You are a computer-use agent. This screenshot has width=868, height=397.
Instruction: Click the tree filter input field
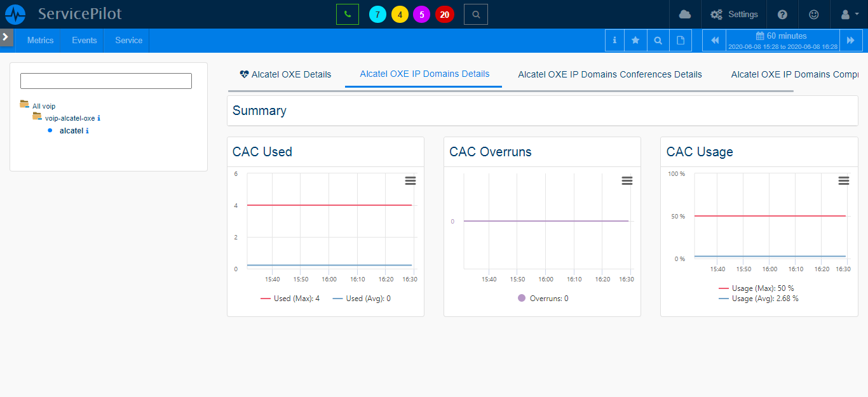click(x=106, y=81)
